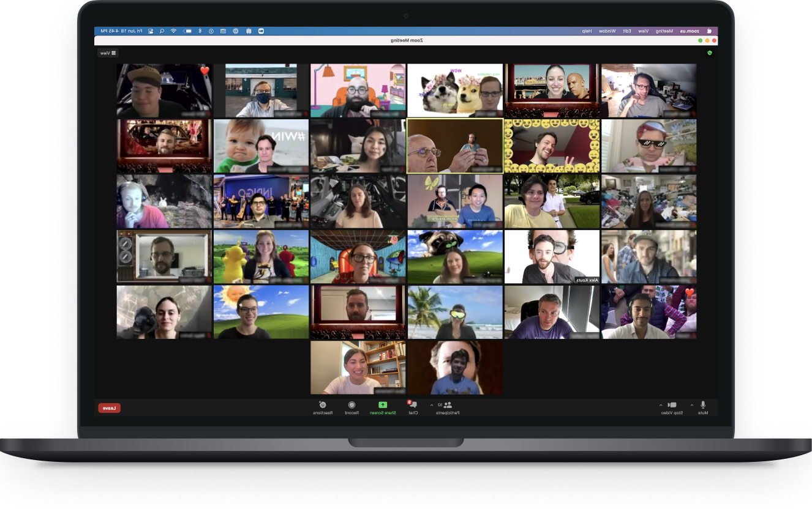
Task: Click the Wi-Fi icon in the menu bar
Action: pos(174,31)
